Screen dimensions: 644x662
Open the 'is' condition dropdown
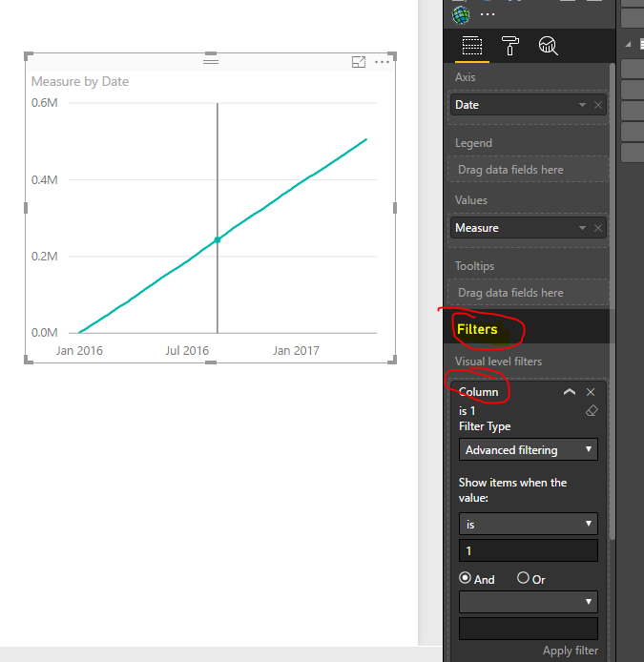529,524
